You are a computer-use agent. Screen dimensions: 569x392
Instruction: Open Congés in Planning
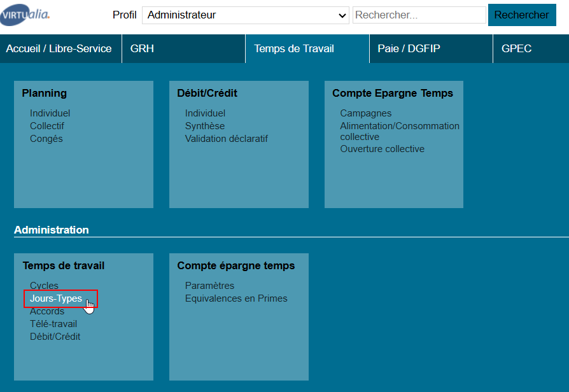point(46,139)
